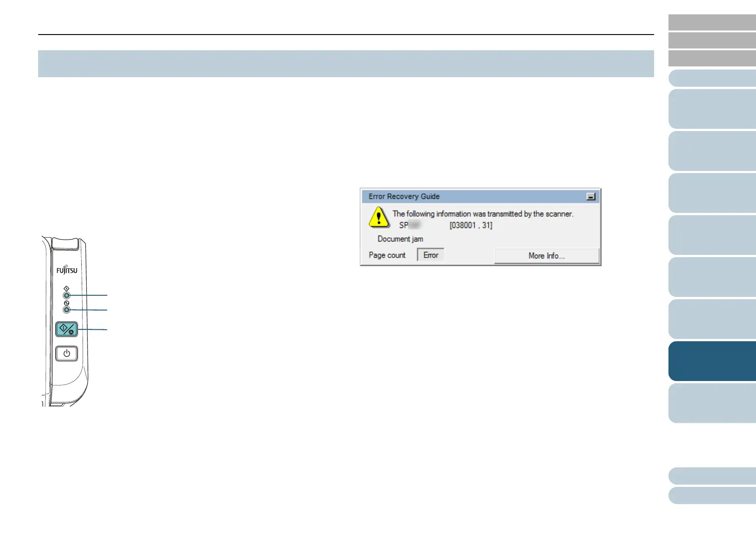Select the dark blue highlighted sidebar tab
756x534 pixels.
(712, 361)
